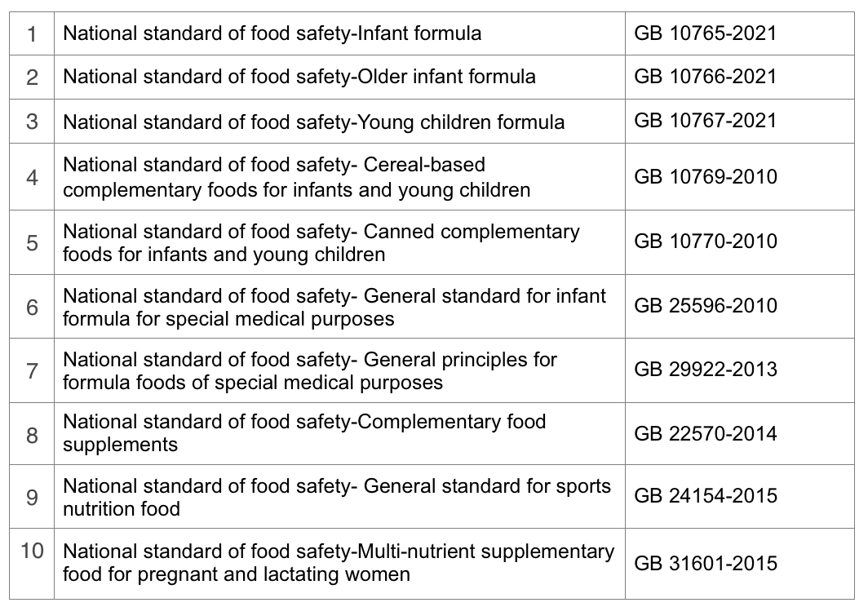Click the Complementary food supplements entry
This screenshot has height=607, width=868.
[303, 433]
